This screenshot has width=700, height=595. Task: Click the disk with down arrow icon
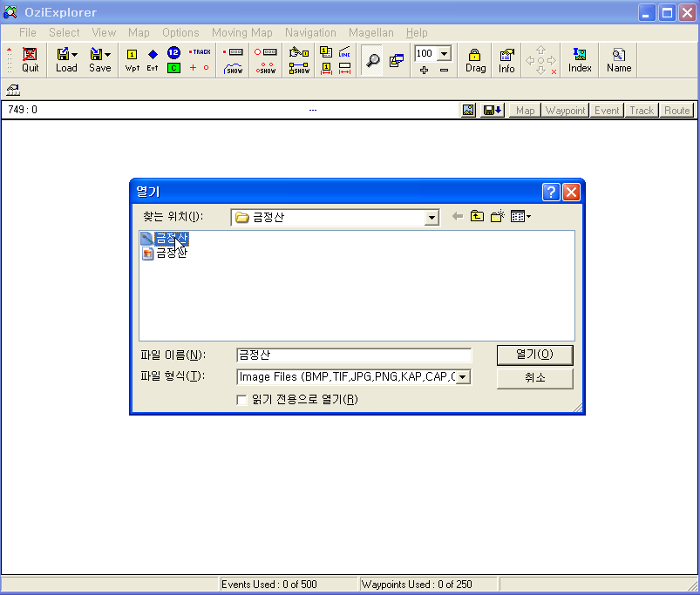click(493, 110)
